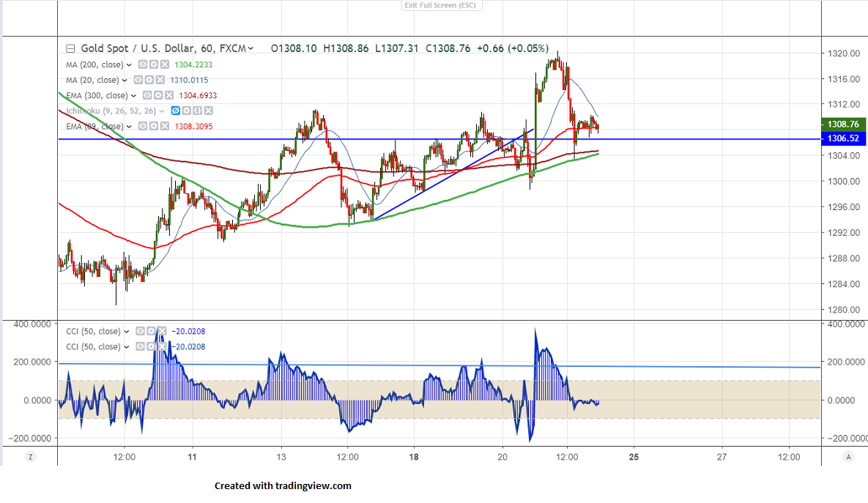Expand the EMA (300, close) dropdown arrow
868x503 pixels.
[x=133, y=96]
